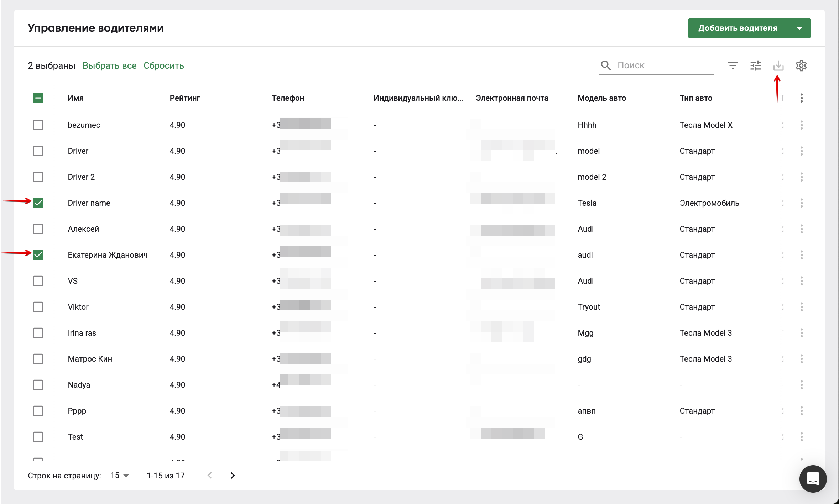Open rows per page dropdown
This screenshot has width=839, height=504.
[x=120, y=476]
